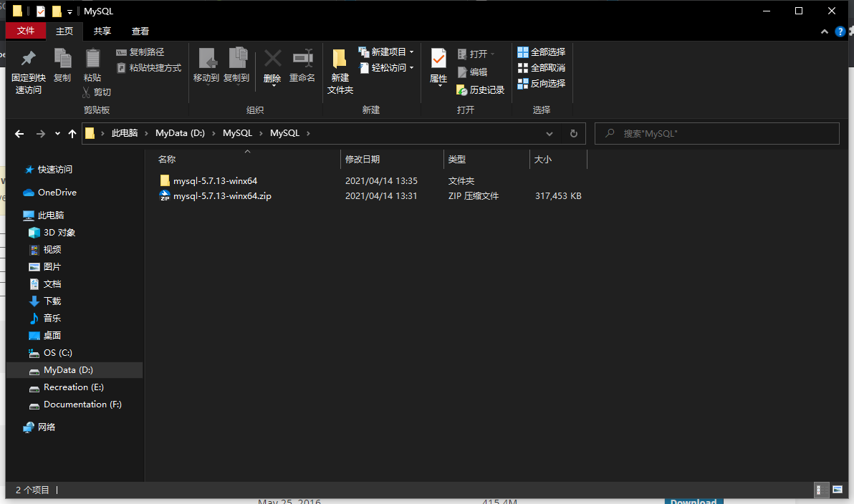854x504 pixels.
Task: Open the File (文件) ribbon tab
Action: [x=26, y=31]
